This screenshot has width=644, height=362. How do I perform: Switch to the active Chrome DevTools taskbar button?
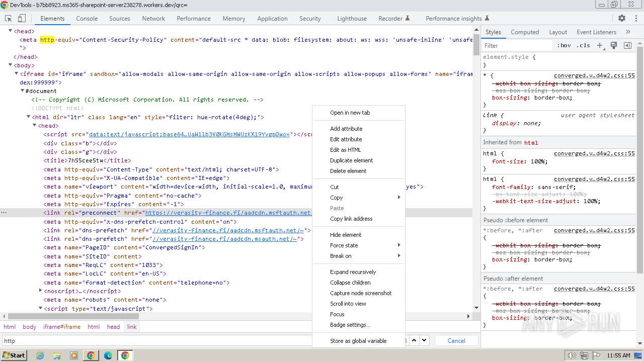pos(125,355)
